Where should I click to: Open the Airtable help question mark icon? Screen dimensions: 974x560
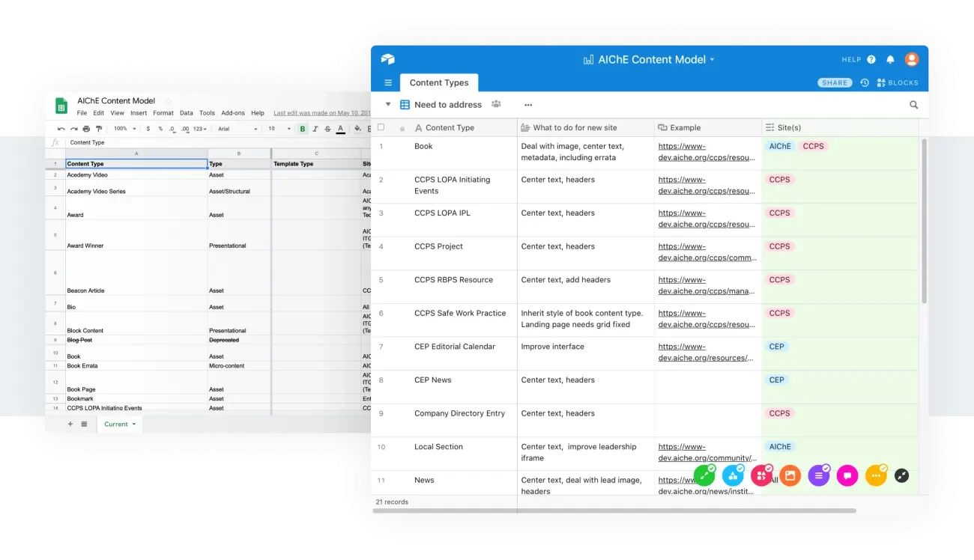click(871, 60)
